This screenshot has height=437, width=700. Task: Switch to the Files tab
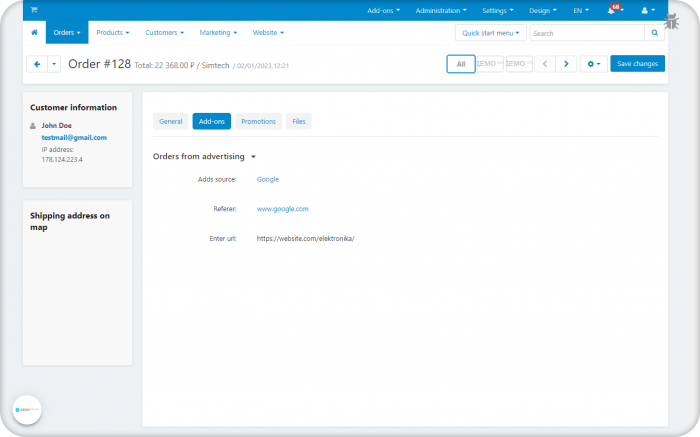(x=299, y=121)
